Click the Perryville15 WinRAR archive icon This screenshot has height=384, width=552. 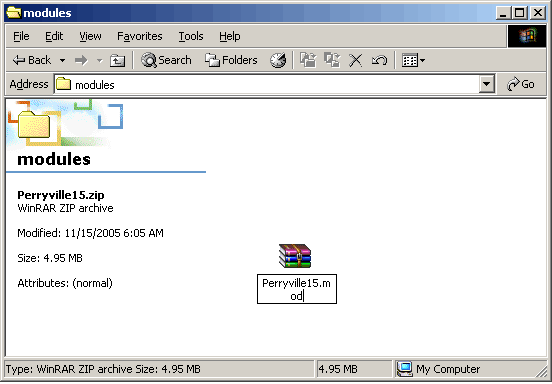(295, 256)
